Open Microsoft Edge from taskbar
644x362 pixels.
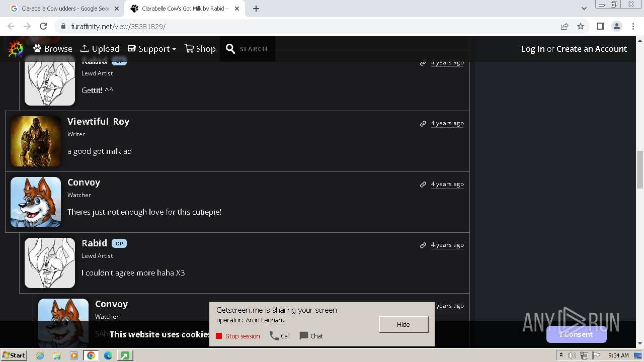(108, 355)
